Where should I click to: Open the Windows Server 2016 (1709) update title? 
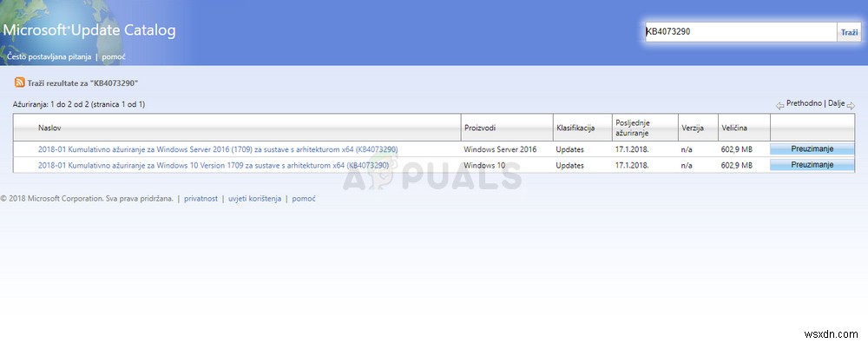(218, 149)
